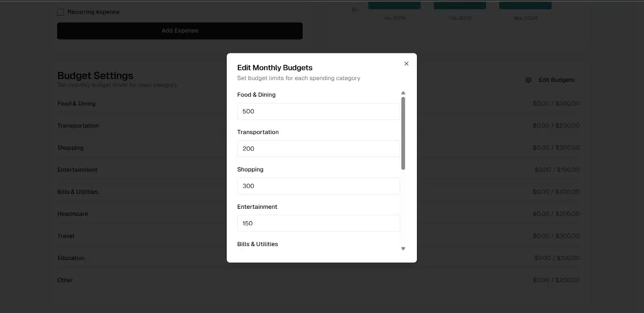Edit the Entertainment budget amount field
The height and width of the screenshot is (313, 644).
click(318, 223)
